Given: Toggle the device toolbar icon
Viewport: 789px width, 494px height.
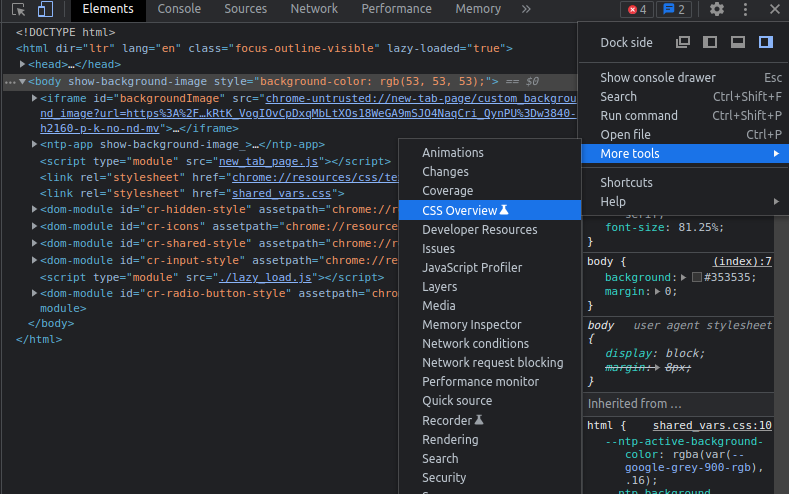Looking at the screenshot, I should [x=45, y=9].
